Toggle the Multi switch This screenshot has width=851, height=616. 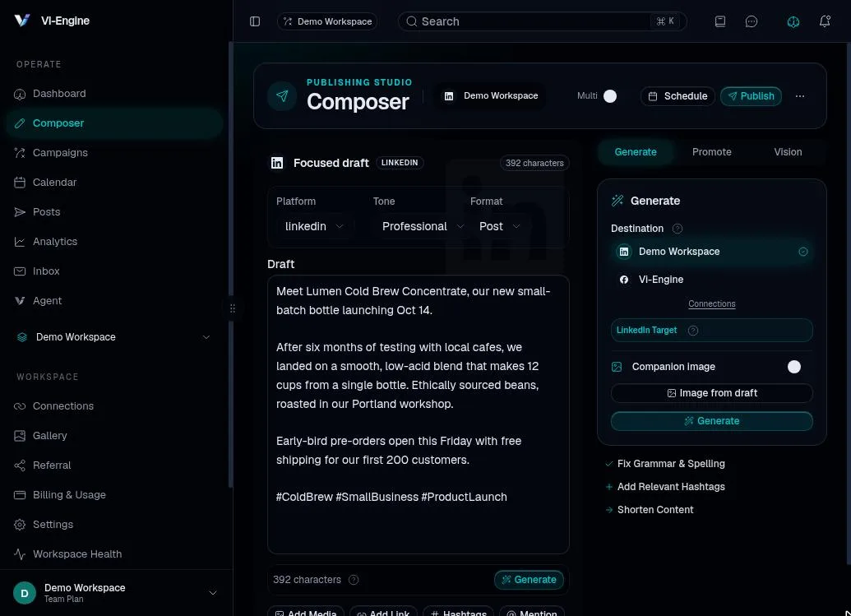pyautogui.click(x=609, y=96)
